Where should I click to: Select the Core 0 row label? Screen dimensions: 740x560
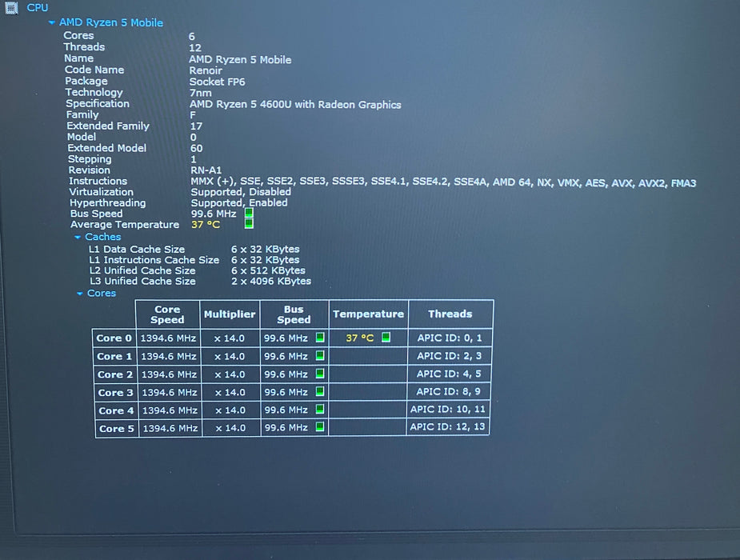114,338
